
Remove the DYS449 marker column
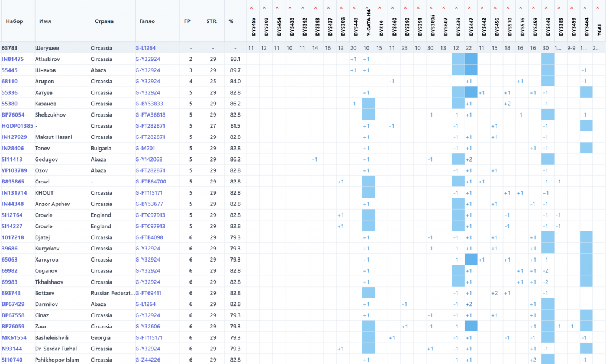[x=547, y=8]
